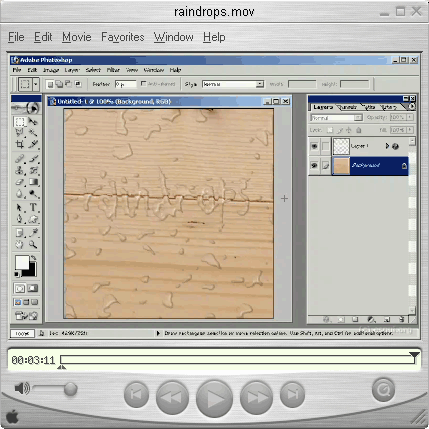Select the Custom Shape tool
The image size is (429, 429).
pos(33,219)
